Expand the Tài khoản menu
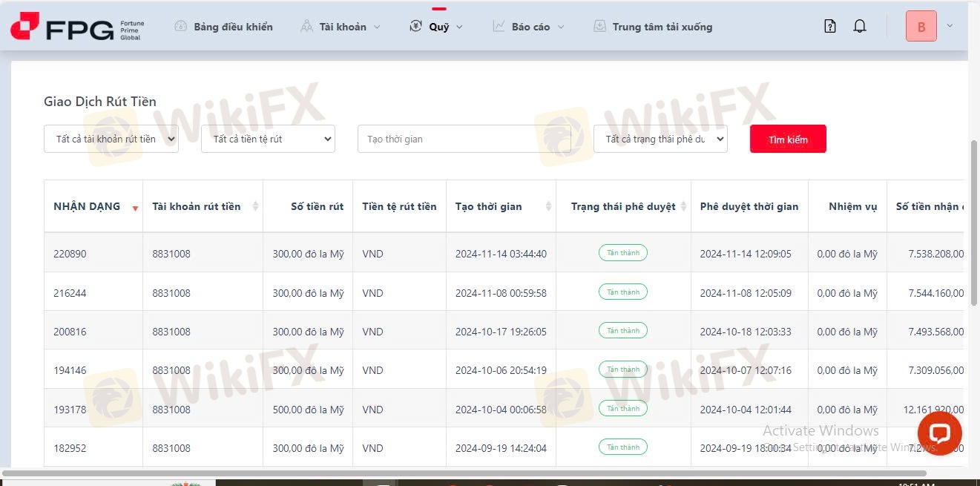This screenshot has width=980, height=486. 341,27
